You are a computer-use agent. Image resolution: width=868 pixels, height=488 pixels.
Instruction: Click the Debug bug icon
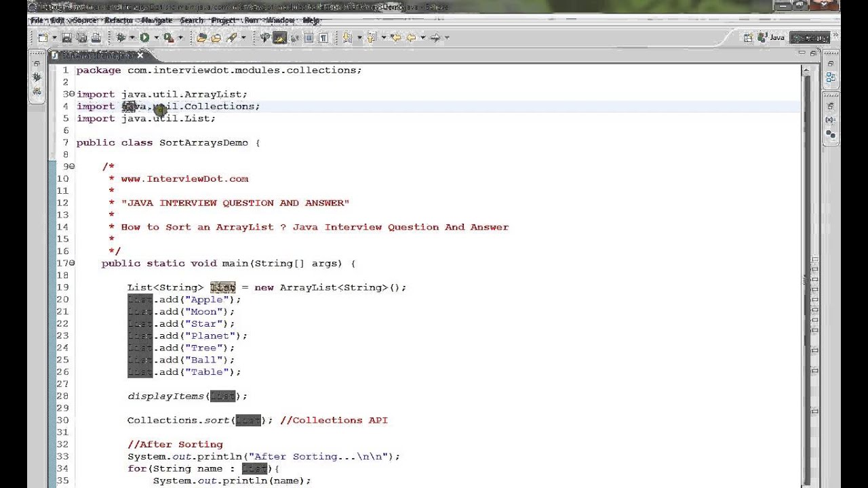tap(120, 38)
